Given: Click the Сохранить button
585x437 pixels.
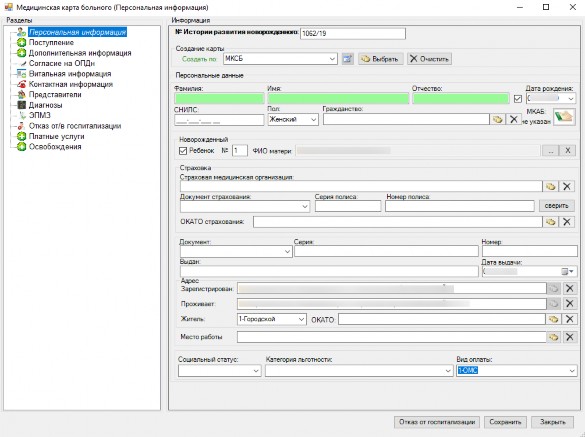Looking at the screenshot, I should tap(505, 422).
